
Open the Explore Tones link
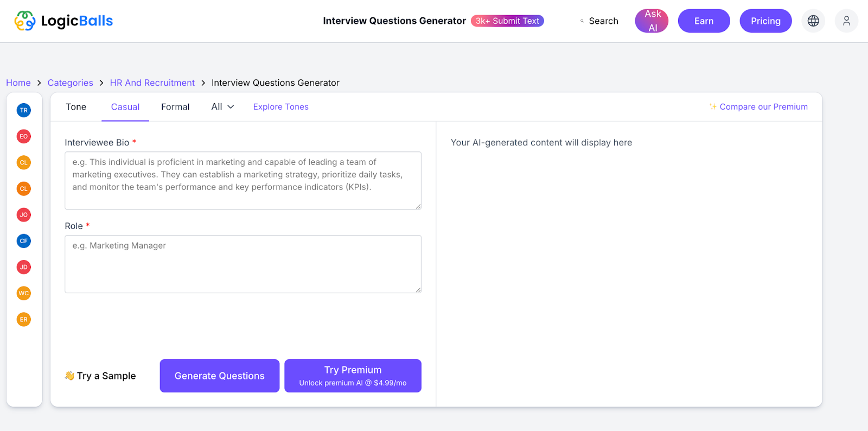[280, 107]
